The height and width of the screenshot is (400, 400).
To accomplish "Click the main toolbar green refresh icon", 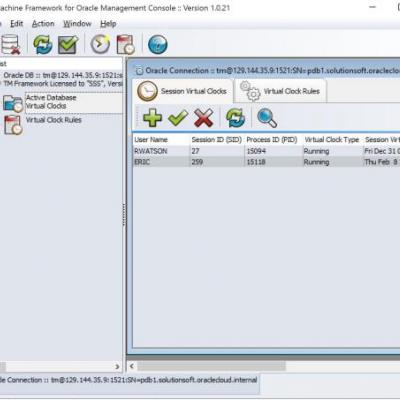I will point(43,44).
